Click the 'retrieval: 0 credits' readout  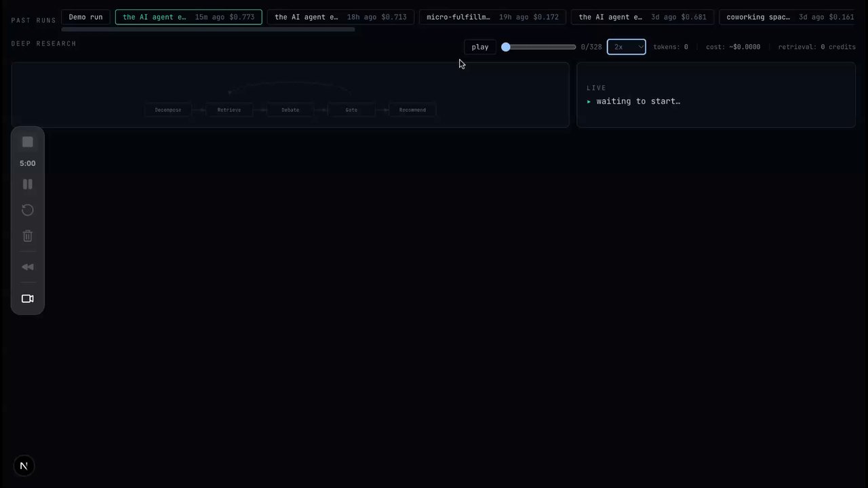[x=817, y=47]
